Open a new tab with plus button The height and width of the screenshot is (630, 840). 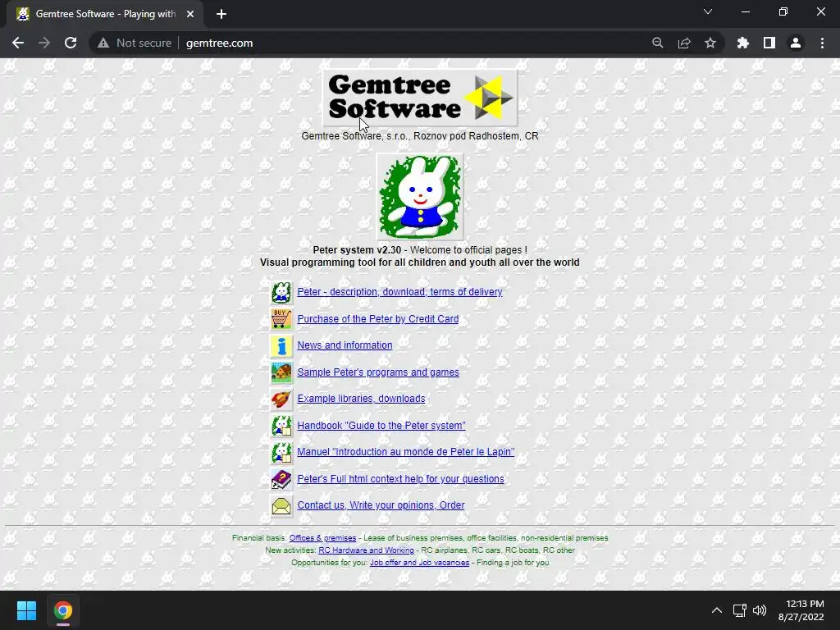(221, 14)
